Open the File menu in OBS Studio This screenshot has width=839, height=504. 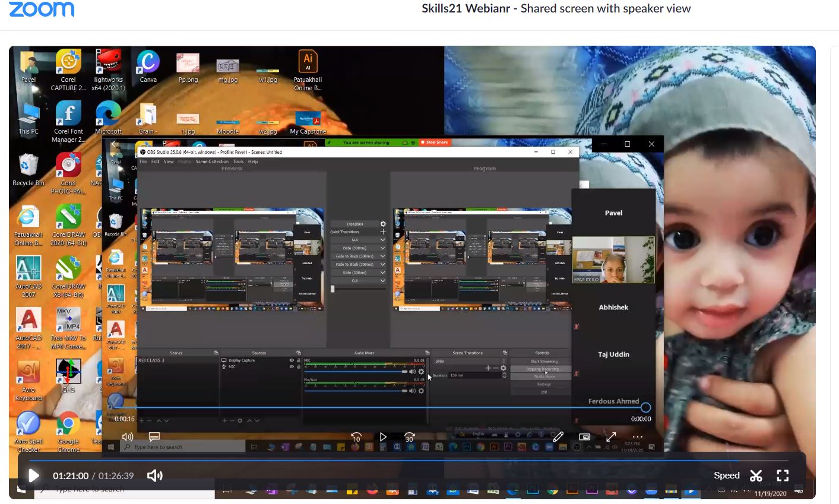pyautogui.click(x=143, y=161)
